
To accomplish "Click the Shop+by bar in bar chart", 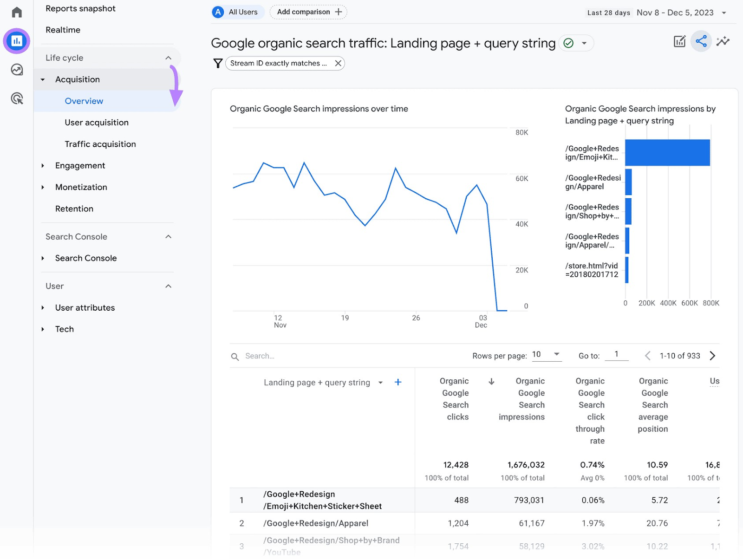I will pyautogui.click(x=628, y=211).
